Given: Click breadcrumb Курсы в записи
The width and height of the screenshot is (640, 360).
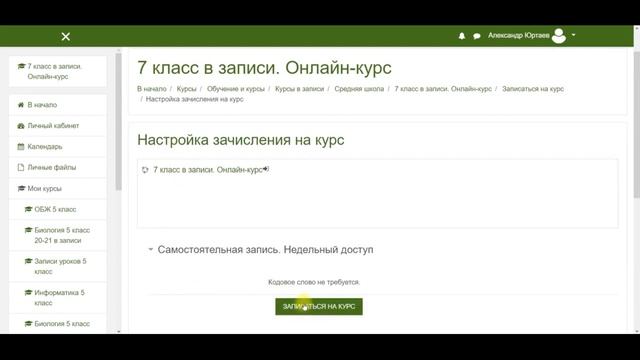Looking at the screenshot, I should point(299,89).
